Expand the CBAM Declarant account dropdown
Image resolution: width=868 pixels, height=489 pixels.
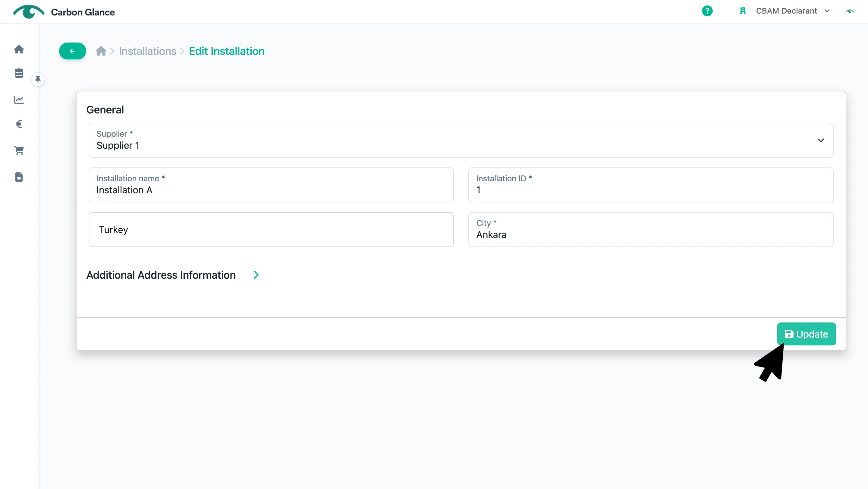point(793,11)
